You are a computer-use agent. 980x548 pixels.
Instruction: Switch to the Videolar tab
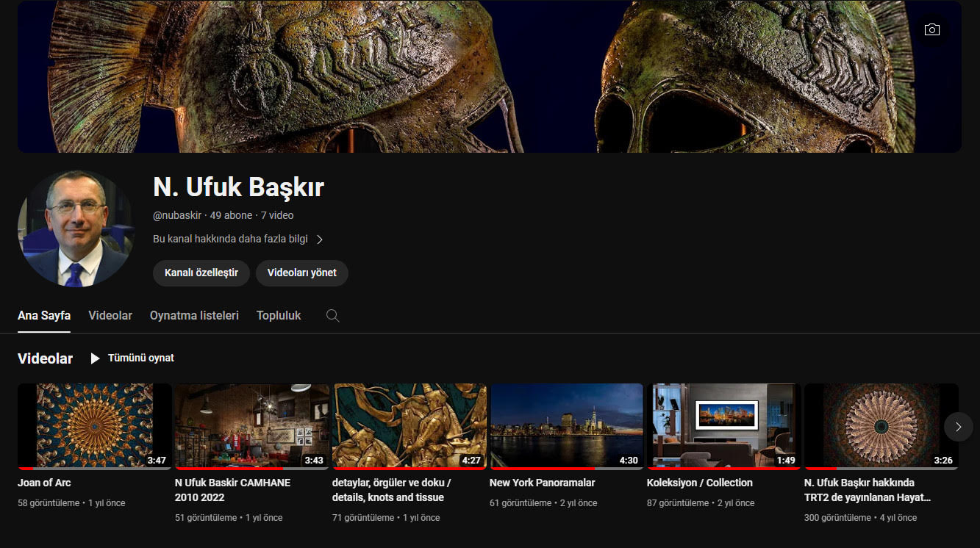(x=110, y=316)
